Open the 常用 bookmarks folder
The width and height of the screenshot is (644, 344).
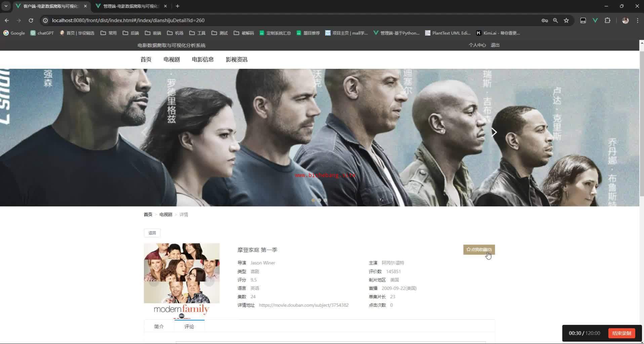pyautogui.click(x=109, y=33)
